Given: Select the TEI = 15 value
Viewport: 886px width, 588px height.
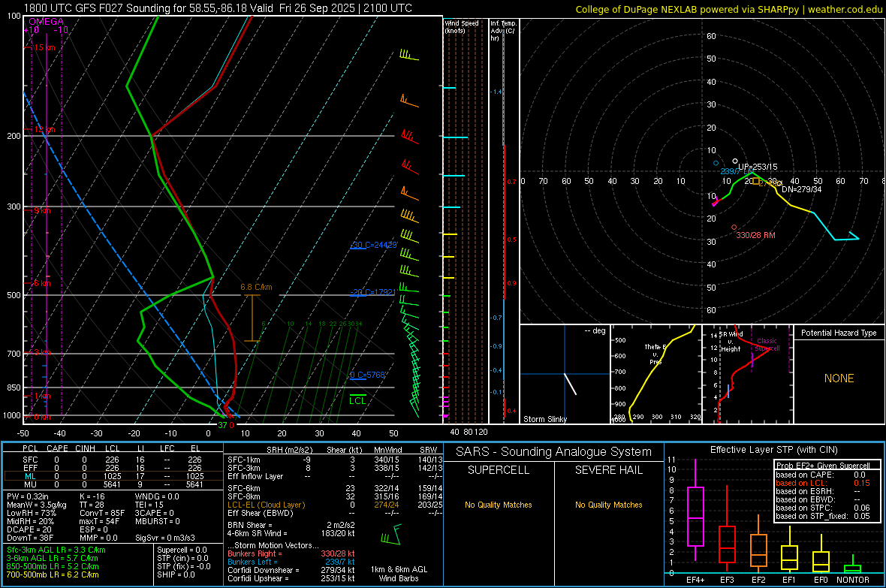Looking at the screenshot, I should click(149, 505).
